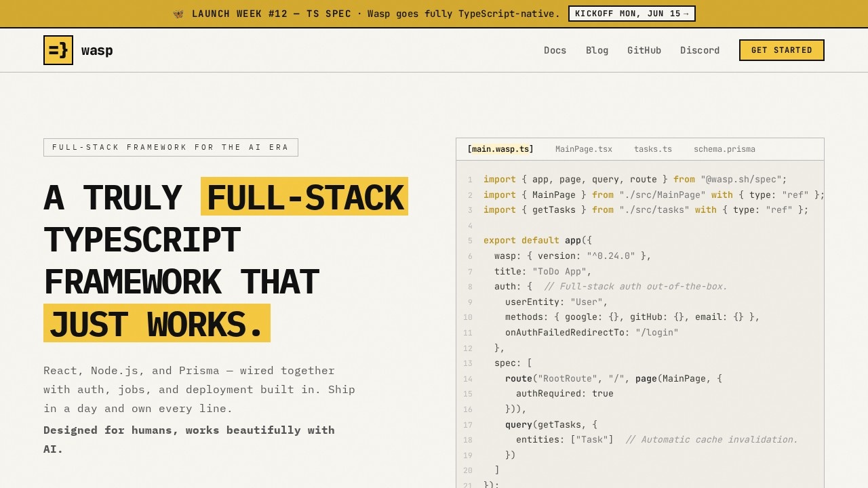Click code line 'route("RootRoute", "/", page(MainPage'
This screenshot has width=868, height=488.
[x=614, y=379]
